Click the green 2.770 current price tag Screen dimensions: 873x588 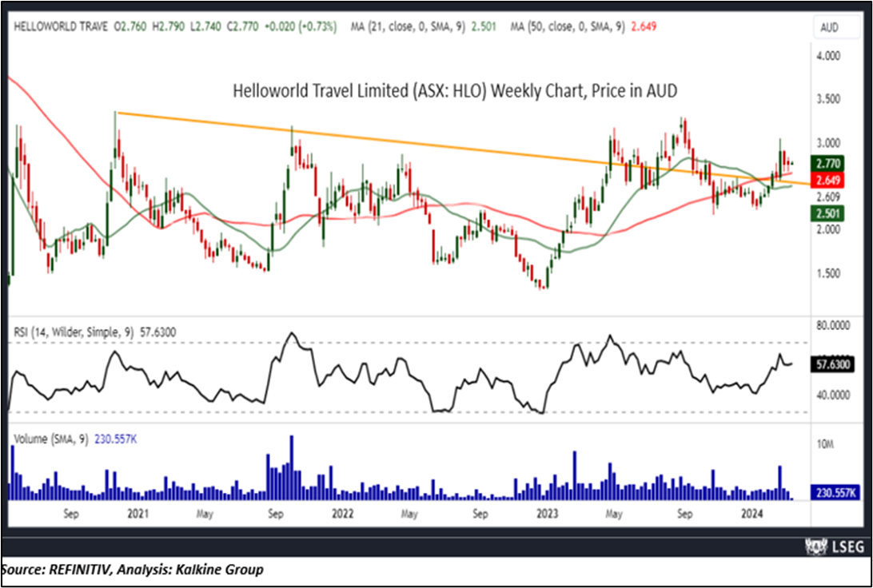pos(828,163)
